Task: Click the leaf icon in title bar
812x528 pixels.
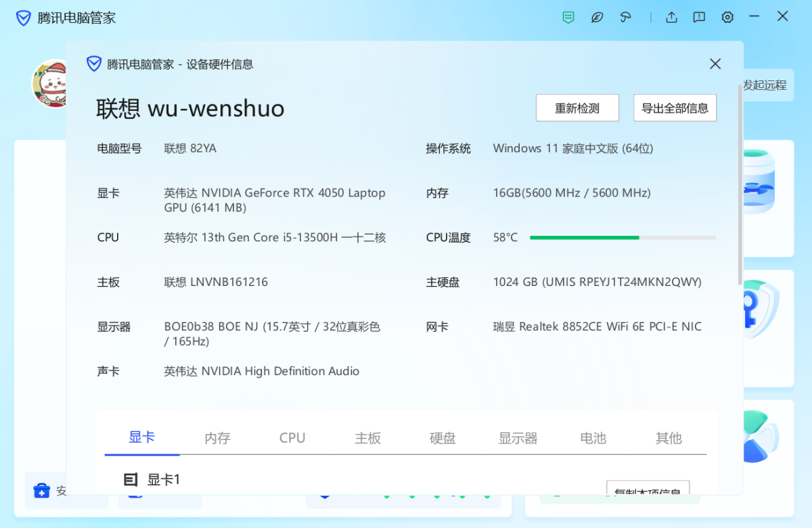Action: click(x=597, y=18)
